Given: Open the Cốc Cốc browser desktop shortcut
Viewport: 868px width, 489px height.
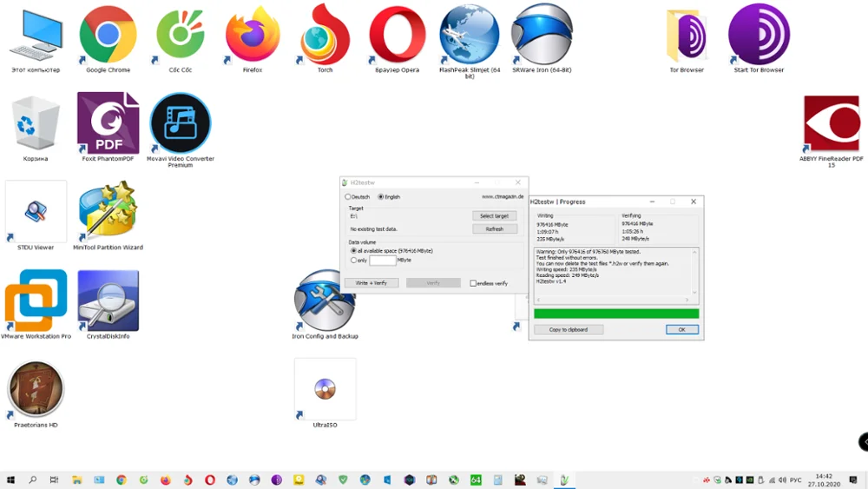Looking at the screenshot, I should point(181,37).
